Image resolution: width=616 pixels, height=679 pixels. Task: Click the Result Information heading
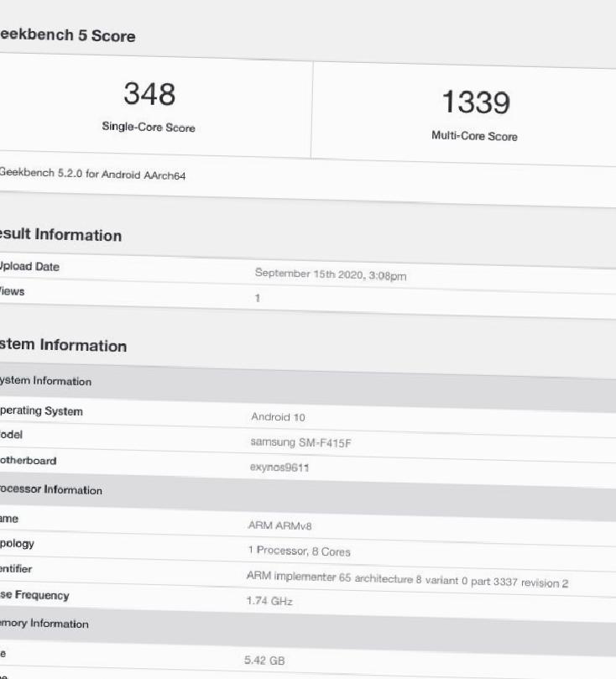click(60, 234)
